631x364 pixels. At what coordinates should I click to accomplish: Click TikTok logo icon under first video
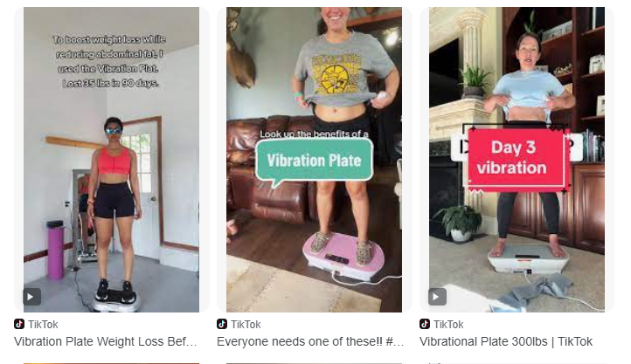19,324
